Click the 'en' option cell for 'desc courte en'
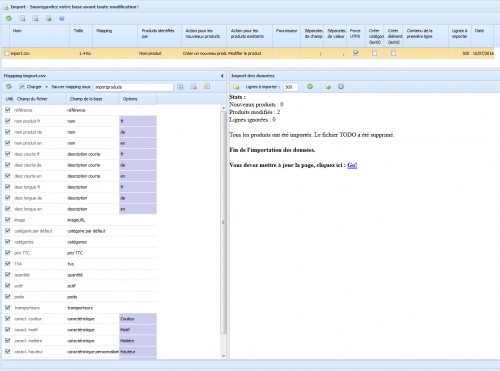 point(138,176)
